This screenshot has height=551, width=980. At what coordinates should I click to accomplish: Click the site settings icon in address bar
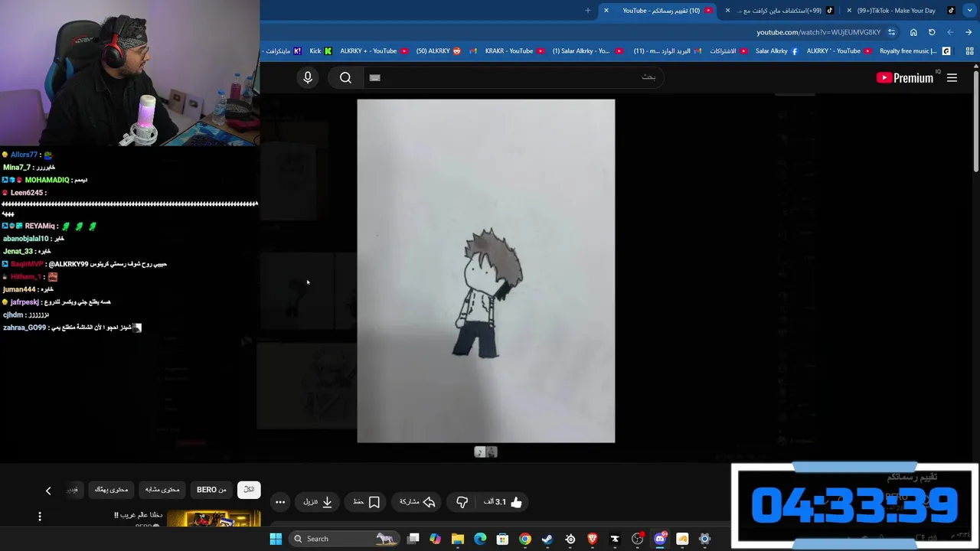point(891,32)
